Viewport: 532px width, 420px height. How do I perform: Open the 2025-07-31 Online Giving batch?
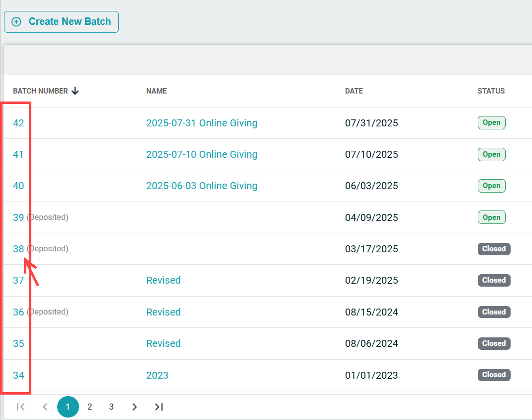(201, 123)
